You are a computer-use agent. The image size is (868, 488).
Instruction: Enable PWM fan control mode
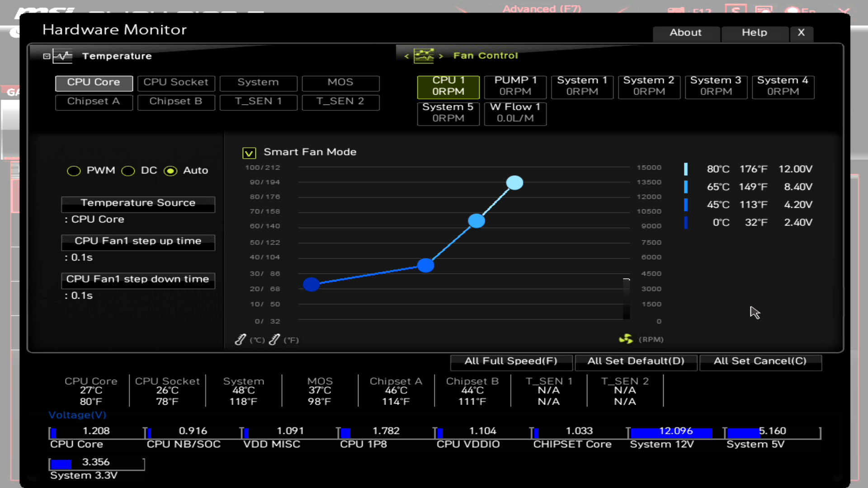point(74,170)
